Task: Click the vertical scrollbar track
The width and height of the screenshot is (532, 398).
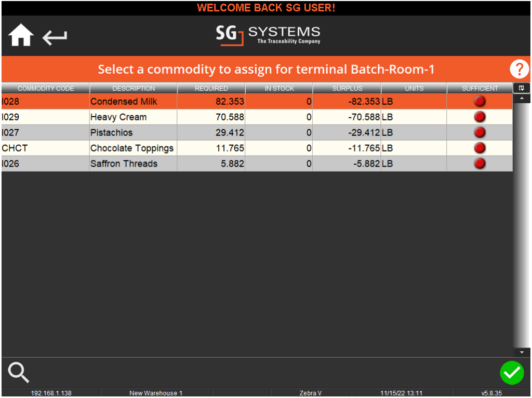Action: point(522,223)
